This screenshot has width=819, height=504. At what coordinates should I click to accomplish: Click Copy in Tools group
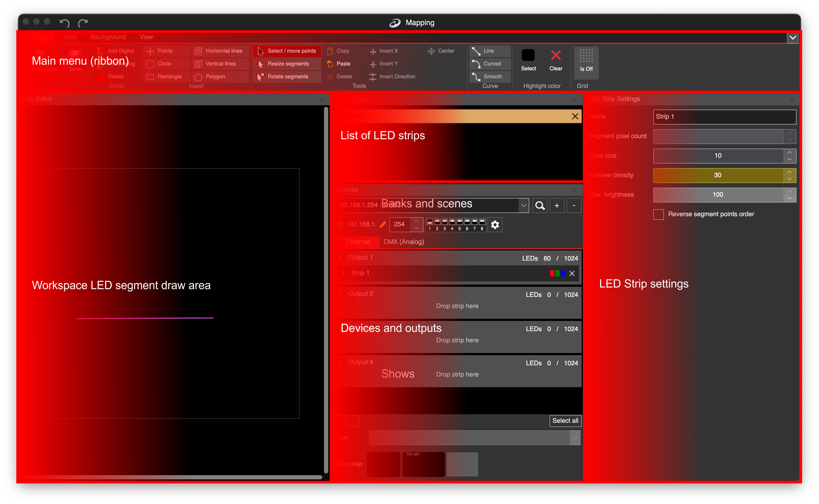tap(338, 51)
